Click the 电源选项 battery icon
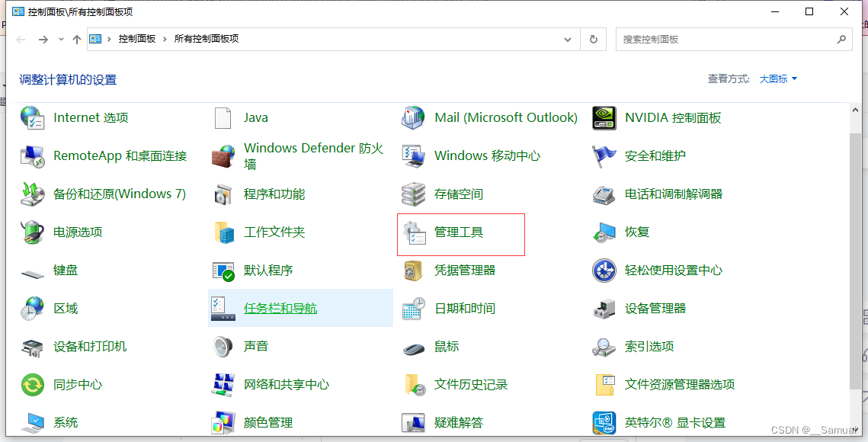 [x=33, y=232]
